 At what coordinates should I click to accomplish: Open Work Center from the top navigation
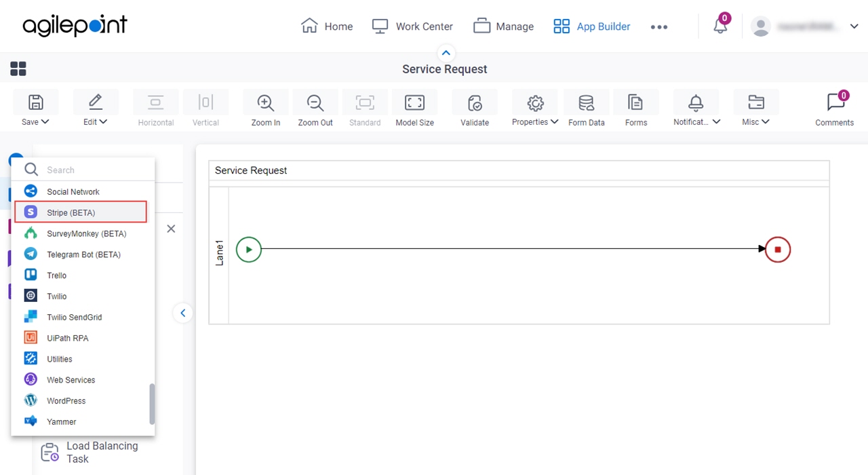tap(412, 26)
